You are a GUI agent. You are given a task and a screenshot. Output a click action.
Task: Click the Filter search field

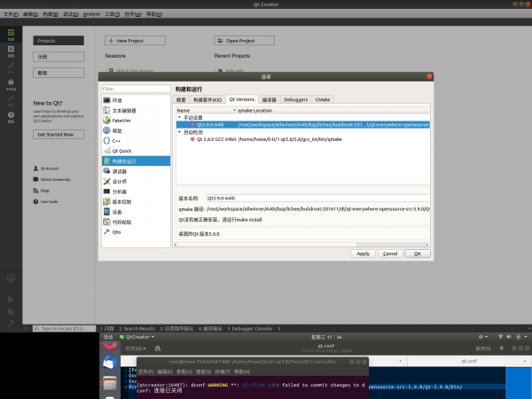coord(135,89)
